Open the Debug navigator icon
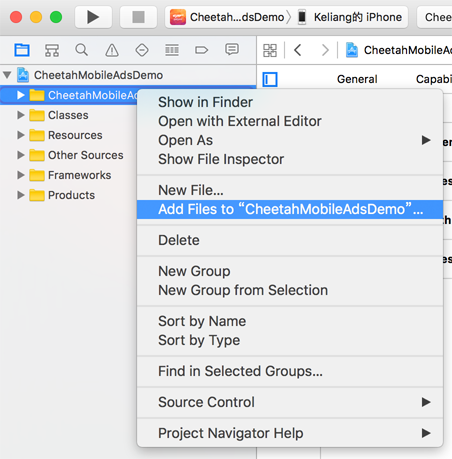Screen dimensions: 452x459 172,50
